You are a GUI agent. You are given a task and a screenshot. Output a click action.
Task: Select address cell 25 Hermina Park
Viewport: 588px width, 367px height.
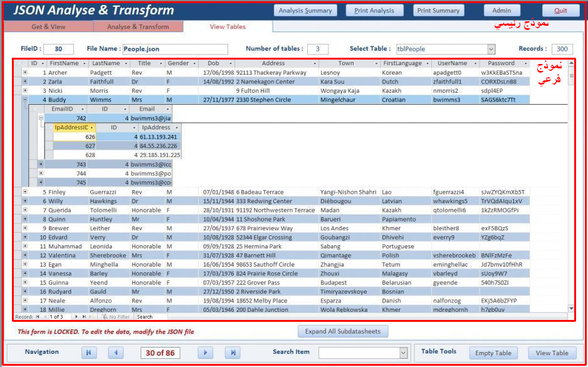[276, 247]
